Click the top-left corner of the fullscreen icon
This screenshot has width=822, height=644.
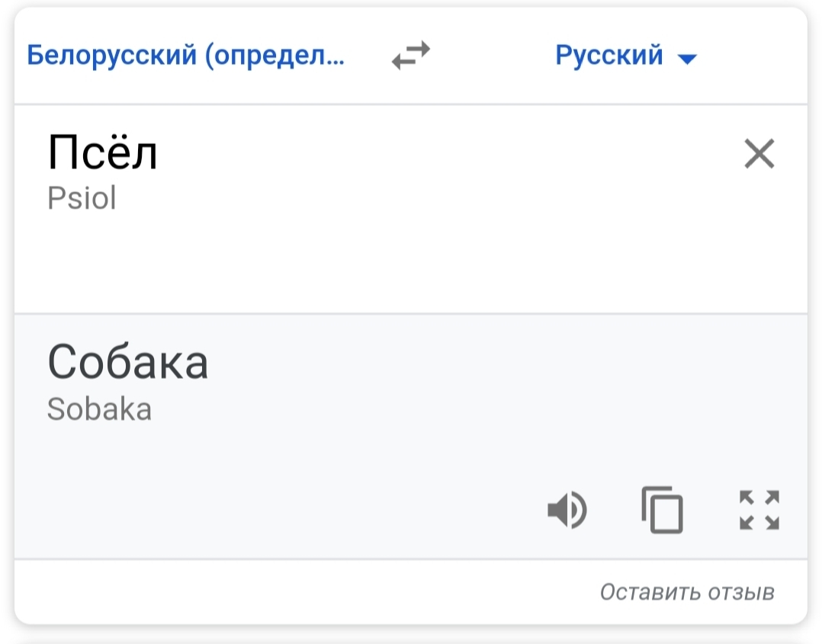coord(747,497)
